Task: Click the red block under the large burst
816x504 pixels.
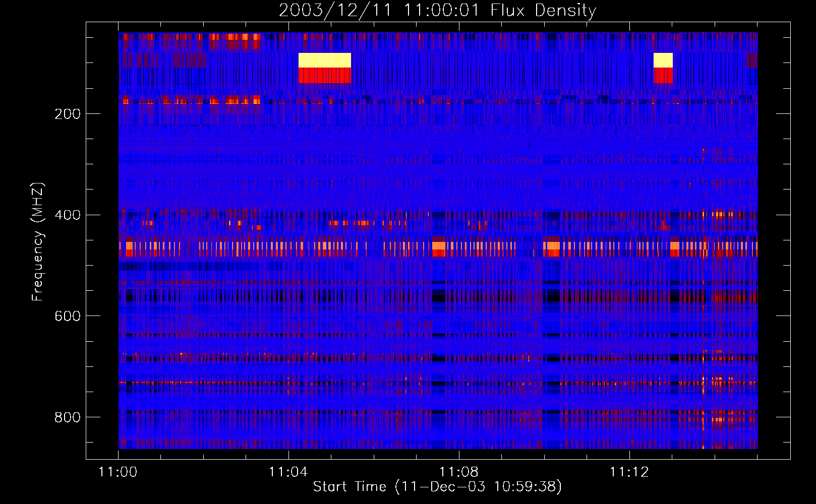Action: (x=324, y=76)
